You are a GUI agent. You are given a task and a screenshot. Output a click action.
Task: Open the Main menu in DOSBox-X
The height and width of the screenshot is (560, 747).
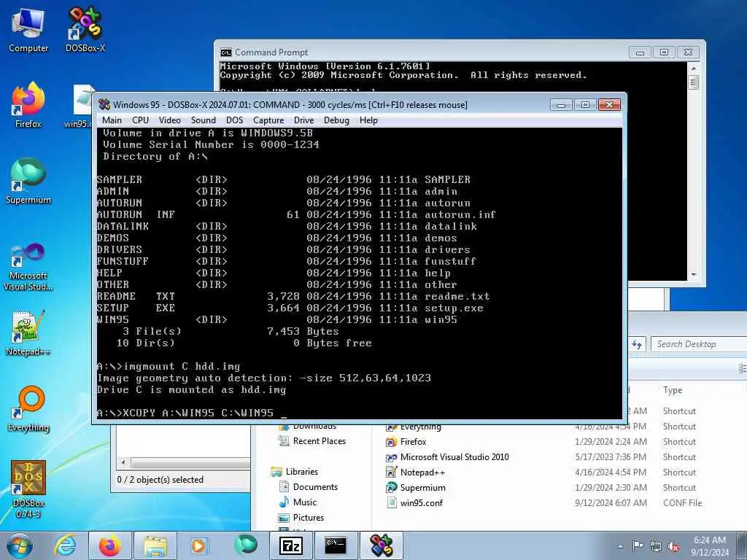(112, 120)
